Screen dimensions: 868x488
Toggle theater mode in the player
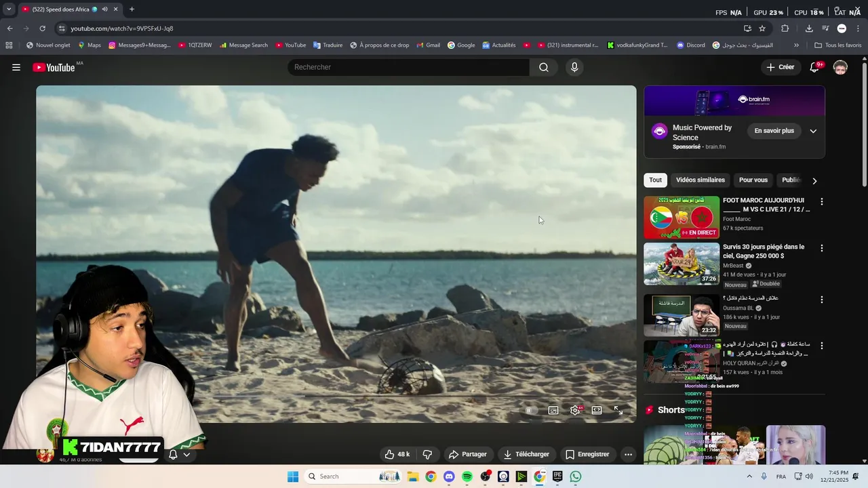pyautogui.click(x=597, y=410)
